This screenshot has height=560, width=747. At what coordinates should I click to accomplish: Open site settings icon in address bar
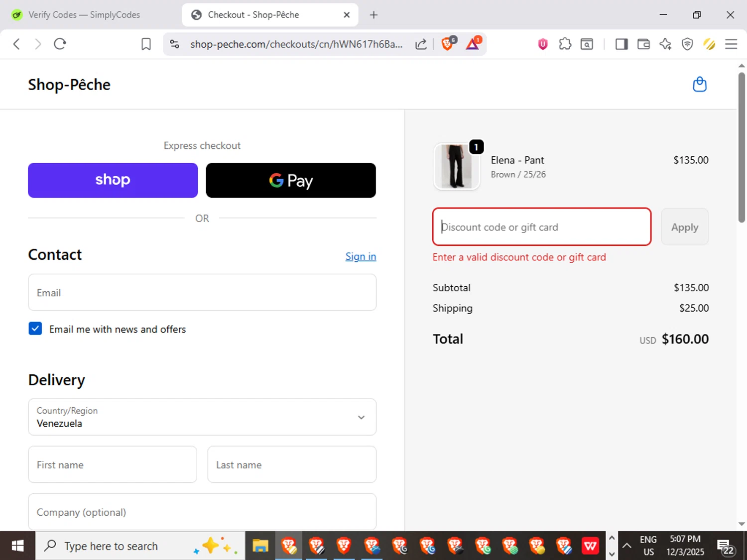tap(174, 44)
